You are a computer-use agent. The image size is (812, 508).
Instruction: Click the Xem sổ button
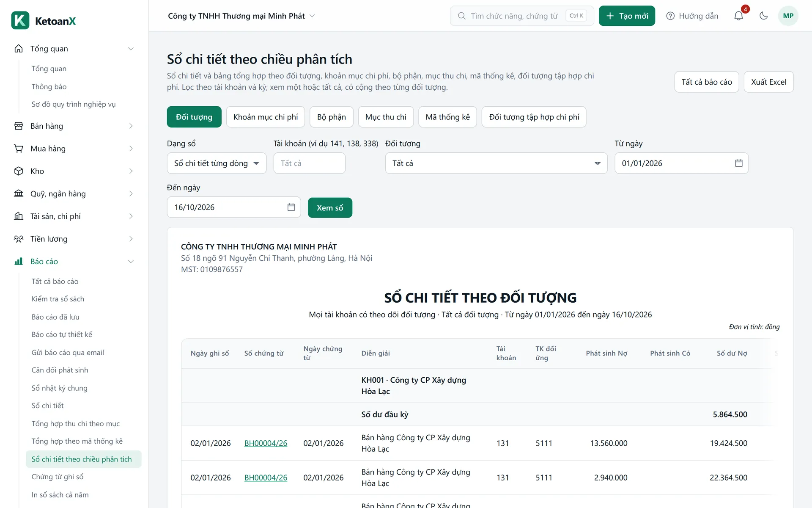pos(330,208)
